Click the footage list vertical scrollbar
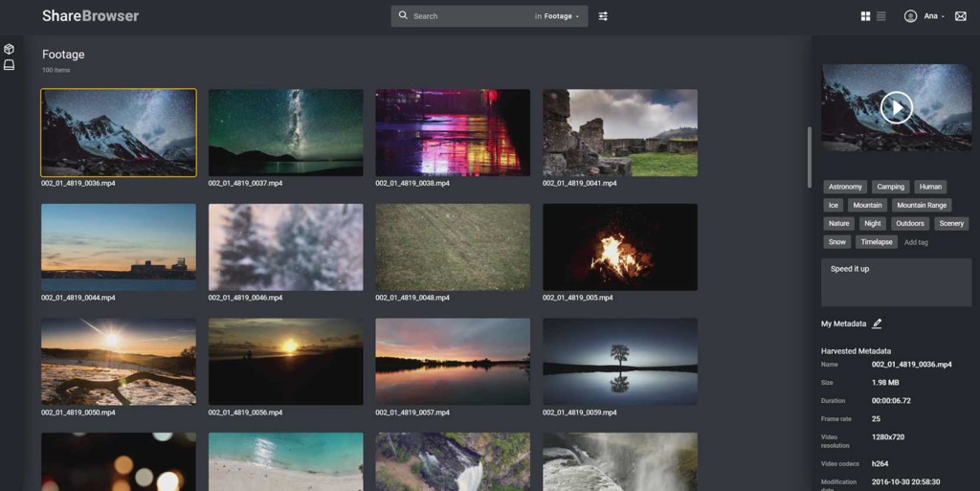 (x=810, y=157)
